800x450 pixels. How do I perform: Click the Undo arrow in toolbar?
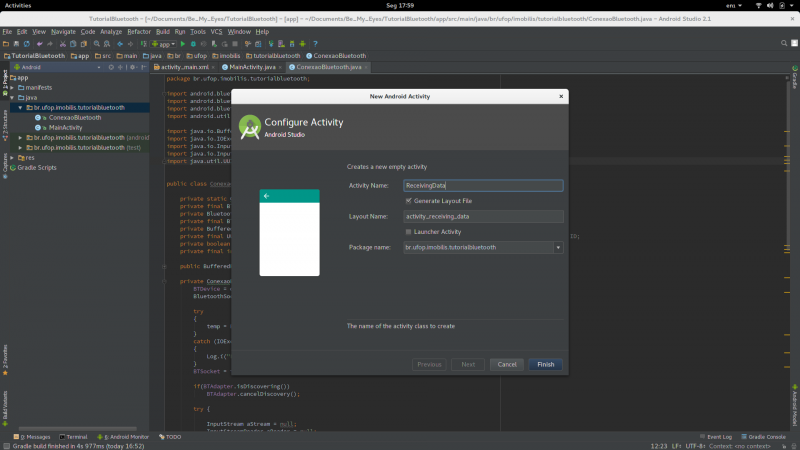click(40, 44)
